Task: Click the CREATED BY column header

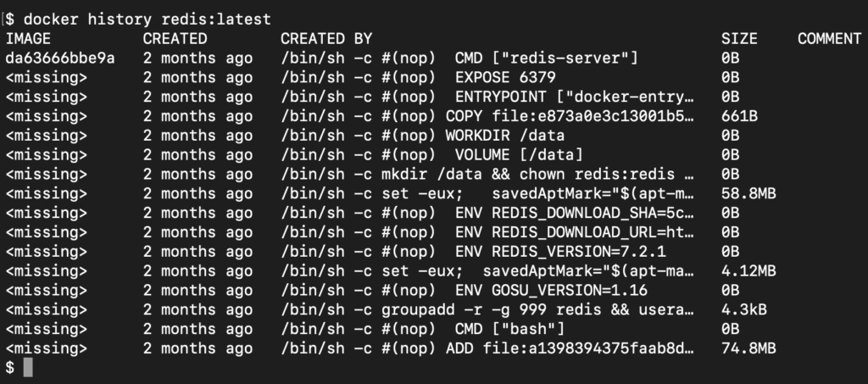Action: pos(326,38)
